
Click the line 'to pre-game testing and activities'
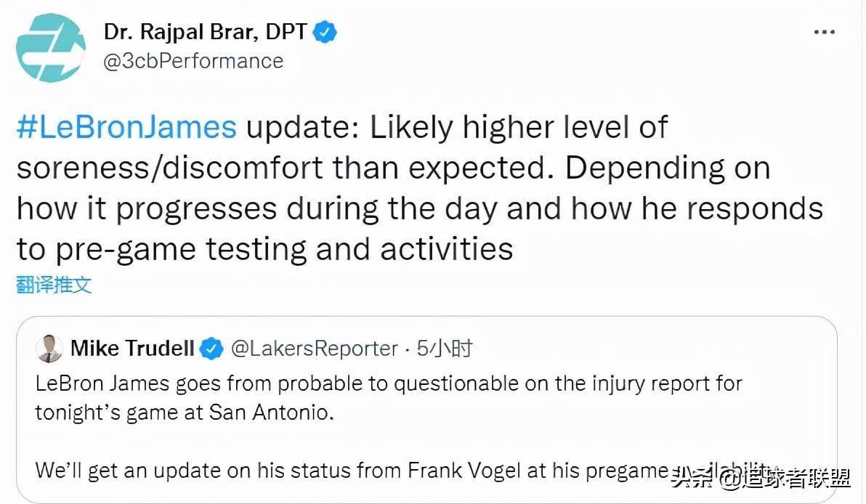coord(265,250)
